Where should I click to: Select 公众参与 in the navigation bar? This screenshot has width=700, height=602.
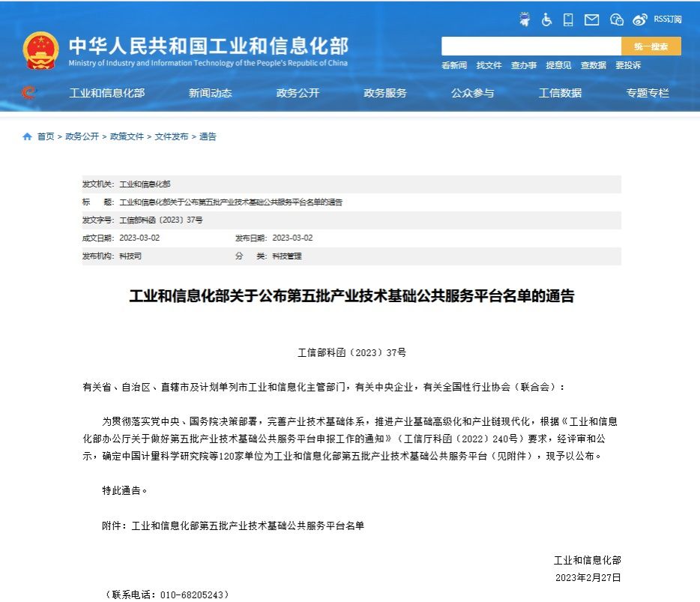coord(473,93)
